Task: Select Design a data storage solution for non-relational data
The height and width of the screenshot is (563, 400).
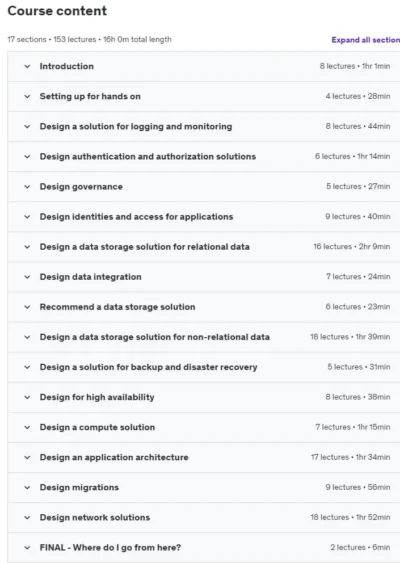Action: 154,337
